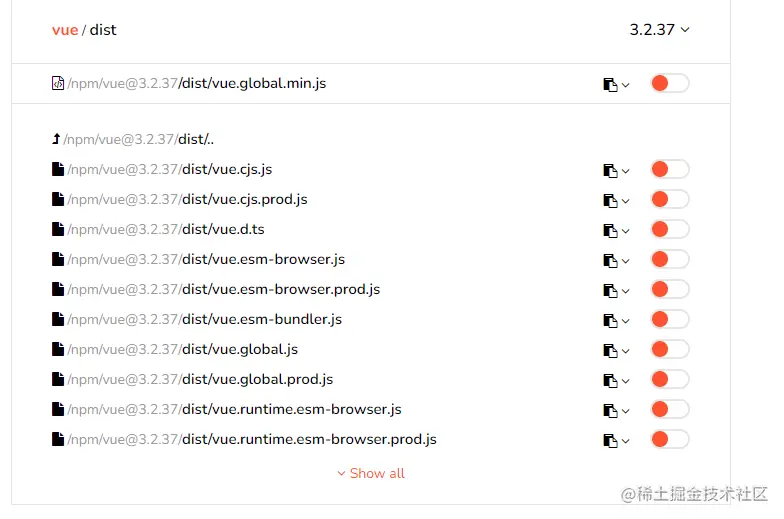Toggle the switch for vue.esm-bundler.js
784x519 pixels.
pos(670,319)
